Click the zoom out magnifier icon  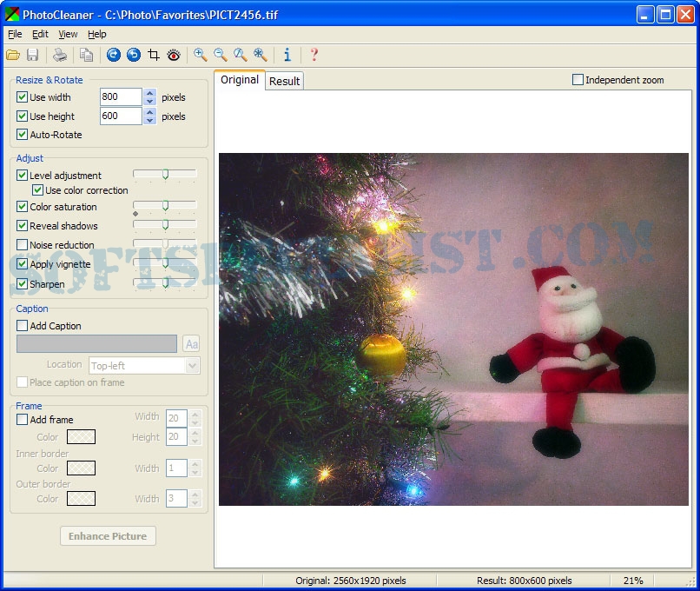[x=221, y=56]
